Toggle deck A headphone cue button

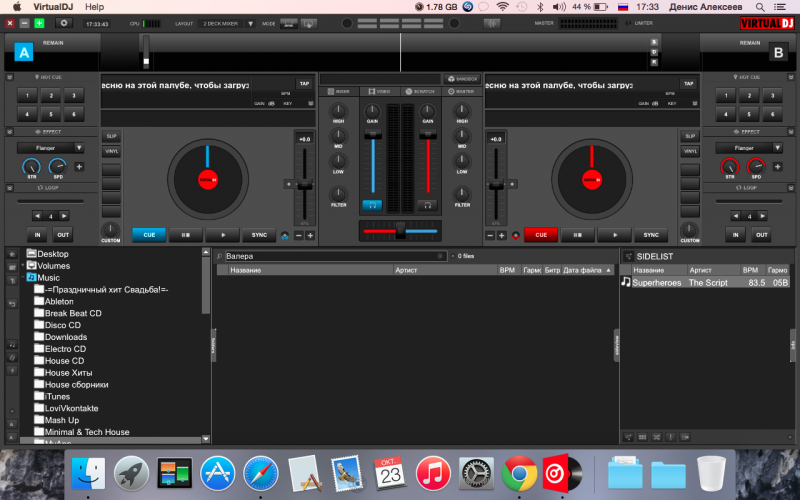click(372, 205)
